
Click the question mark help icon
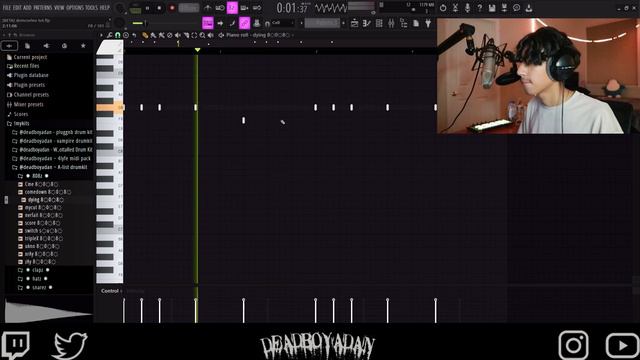(x=480, y=8)
